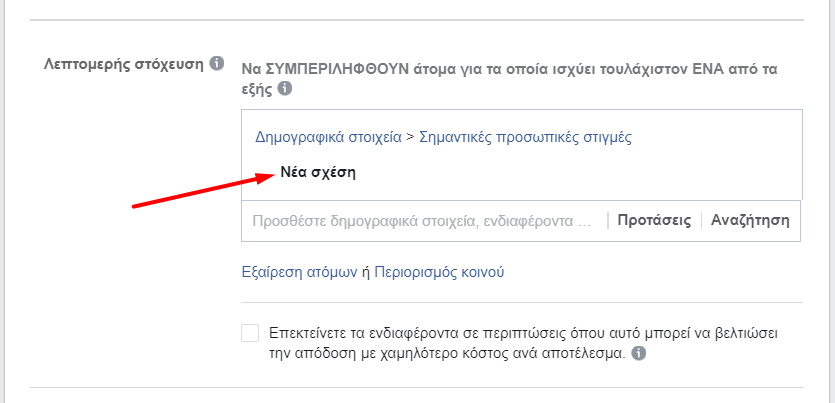Screen dimensions: 835x403
Task: Click the word ή between the two links
Action: pos(366,272)
